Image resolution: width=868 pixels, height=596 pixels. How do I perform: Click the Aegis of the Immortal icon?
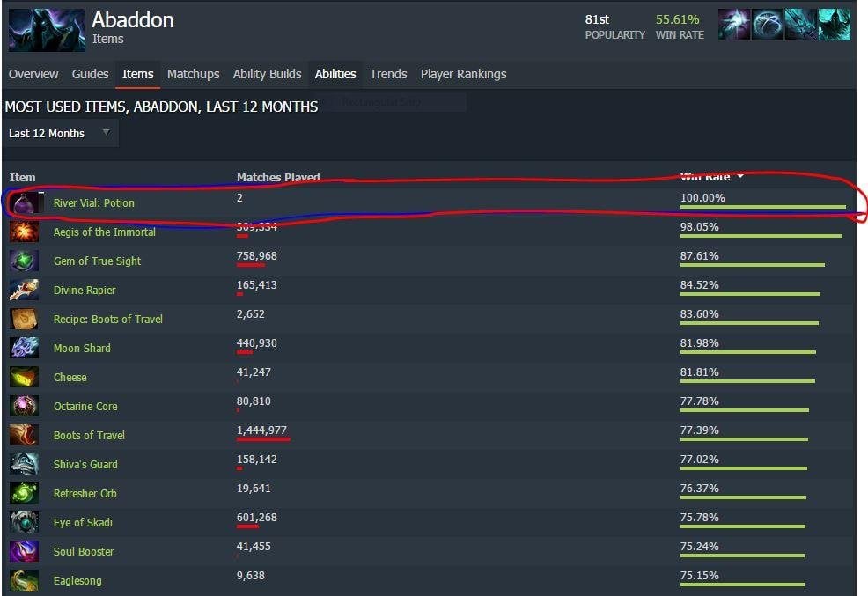coord(25,232)
